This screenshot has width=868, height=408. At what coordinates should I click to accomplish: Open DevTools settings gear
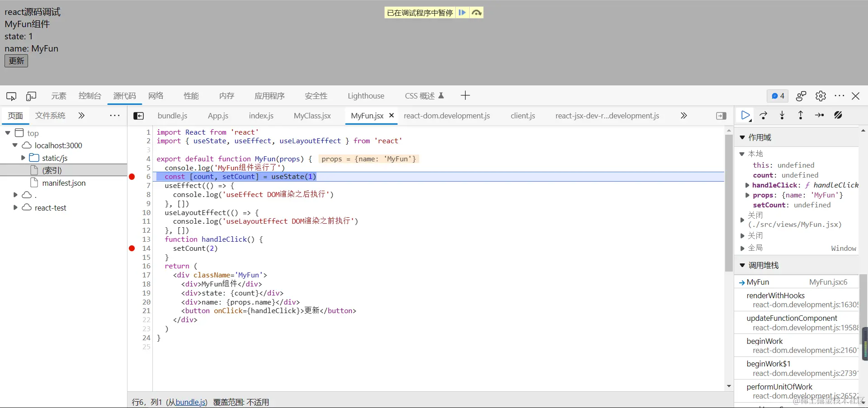[x=821, y=96]
